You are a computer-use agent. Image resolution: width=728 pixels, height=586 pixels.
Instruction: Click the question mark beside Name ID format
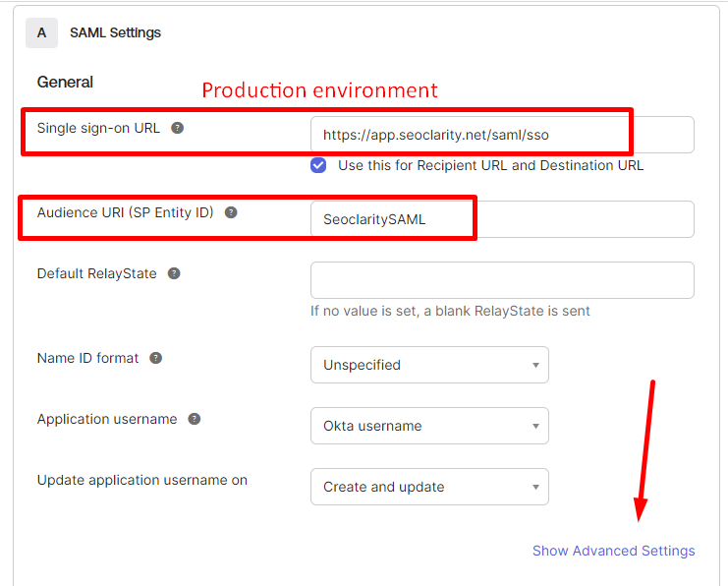click(156, 358)
